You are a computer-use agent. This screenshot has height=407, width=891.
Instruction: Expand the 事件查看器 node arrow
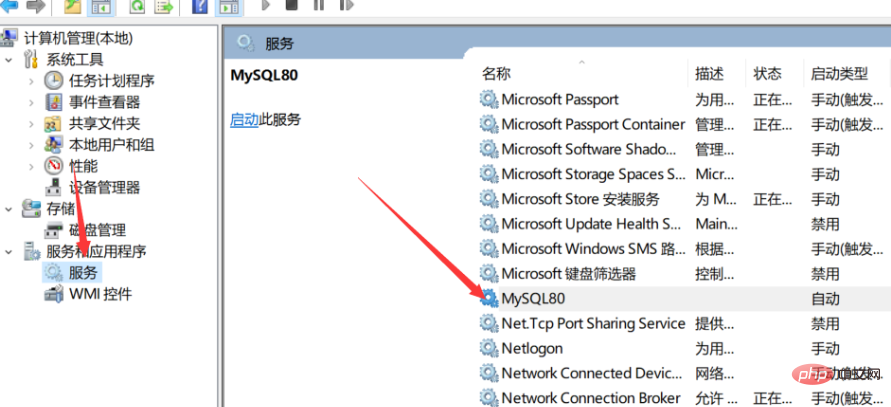pyautogui.click(x=31, y=102)
